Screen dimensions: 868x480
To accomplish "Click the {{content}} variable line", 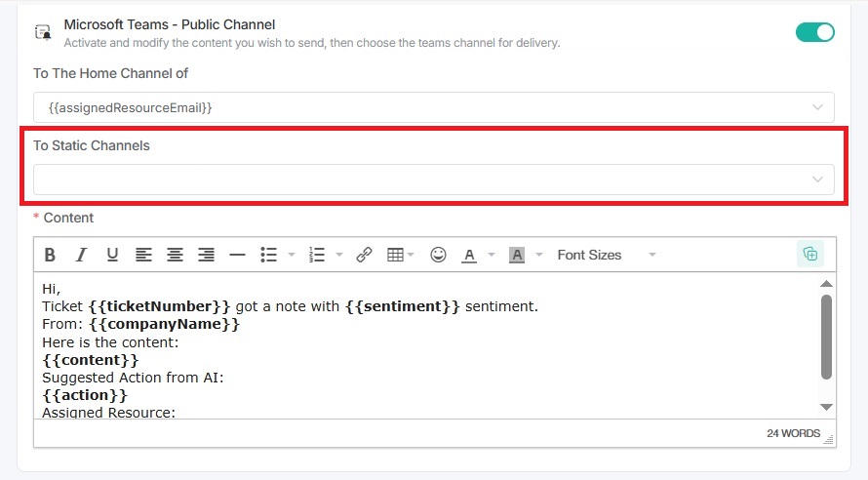I will [x=91, y=360].
